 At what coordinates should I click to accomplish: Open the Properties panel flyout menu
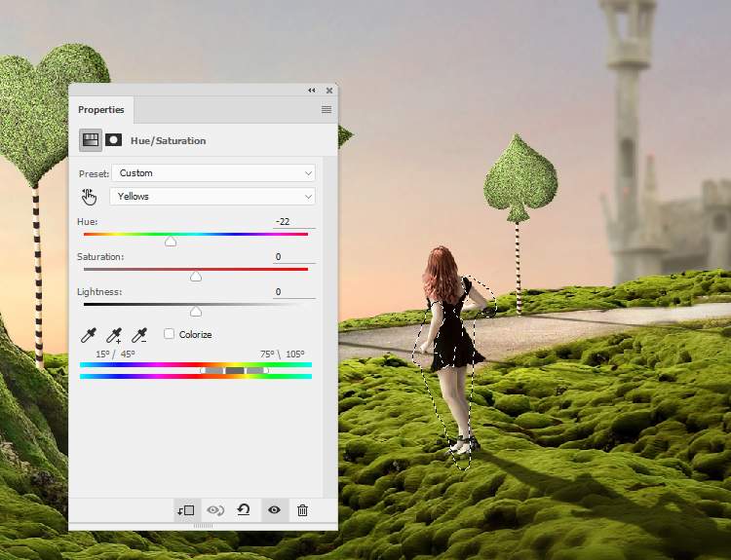coord(327,110)
